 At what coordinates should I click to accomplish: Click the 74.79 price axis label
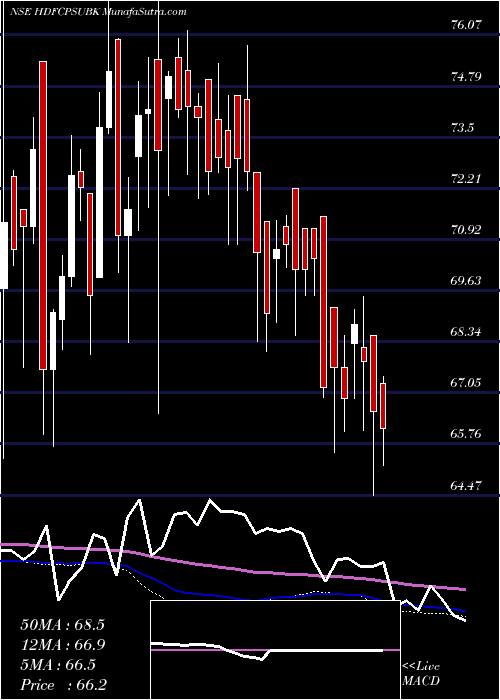466,77
